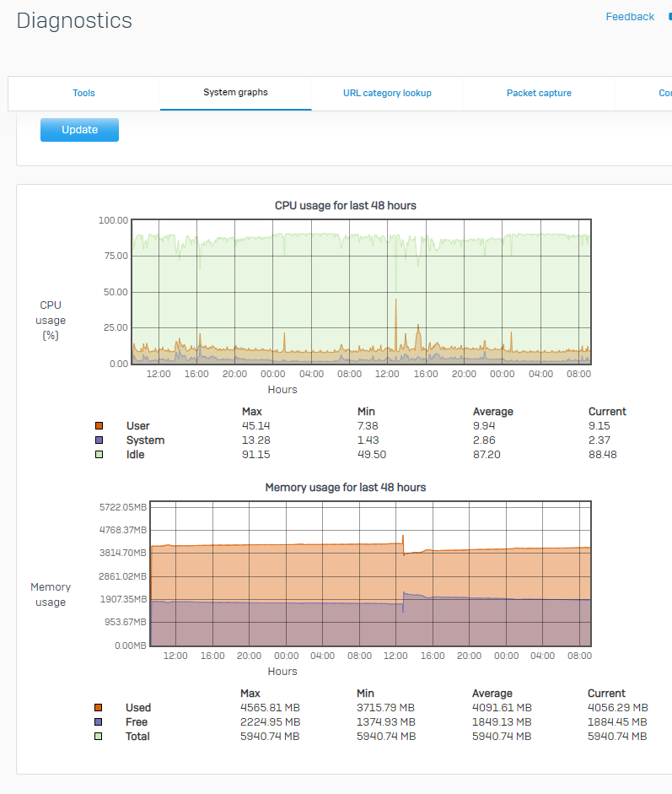Click the Idle current value 88.48
Viewport: 672px width, 794px height.
(x=603, y=454)
